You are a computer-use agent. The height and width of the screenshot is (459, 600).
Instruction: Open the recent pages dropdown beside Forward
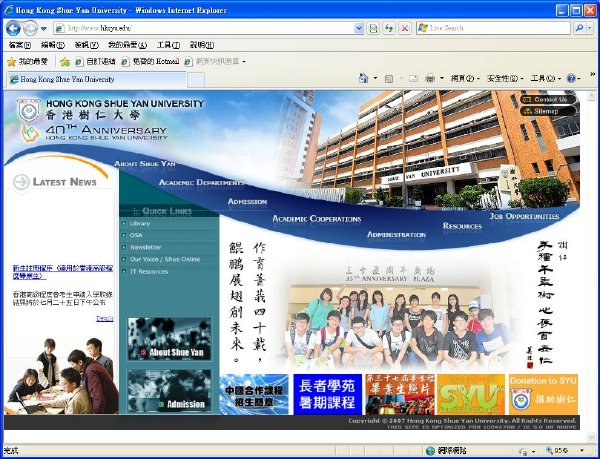point(44,29)
